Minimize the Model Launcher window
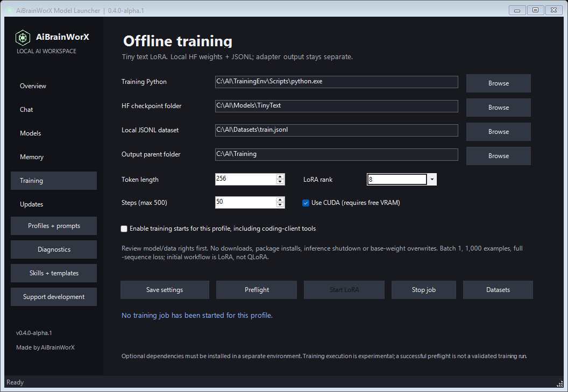Viewport: 568px width, 392px height. (x=517, y=10)
